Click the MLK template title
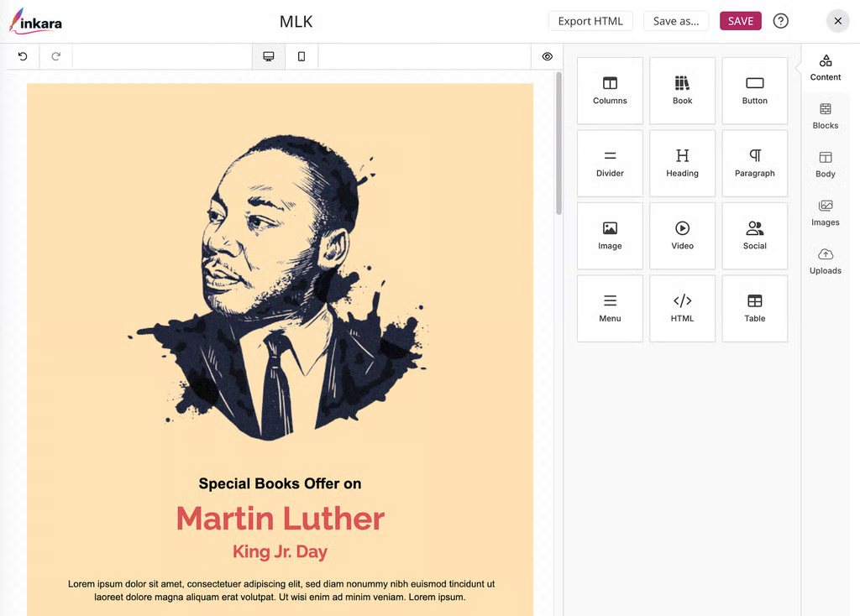860x616 pixels. click(296, 21)
